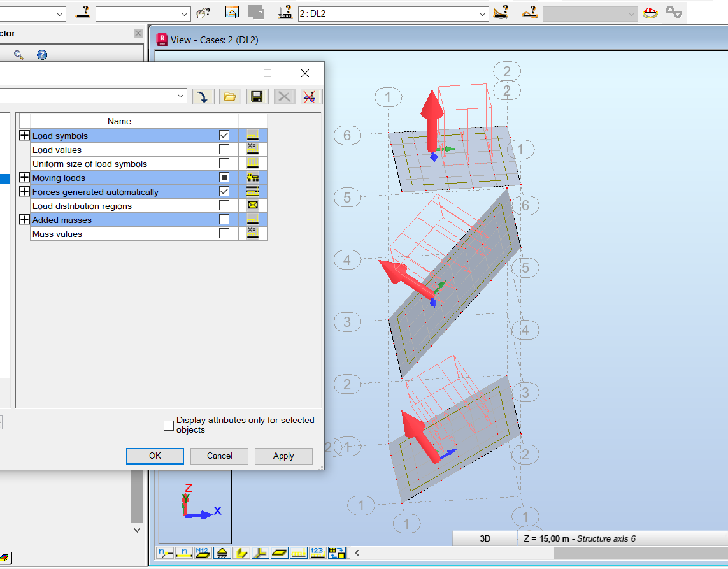Click the hand query selection icon
The image size is (728, 569).
coord(203,13)
